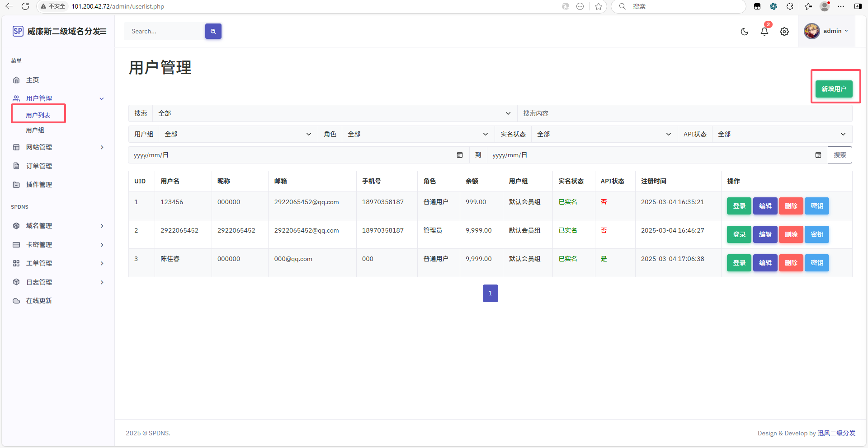Click the browser refresh icon

click(x=25, y=6)
